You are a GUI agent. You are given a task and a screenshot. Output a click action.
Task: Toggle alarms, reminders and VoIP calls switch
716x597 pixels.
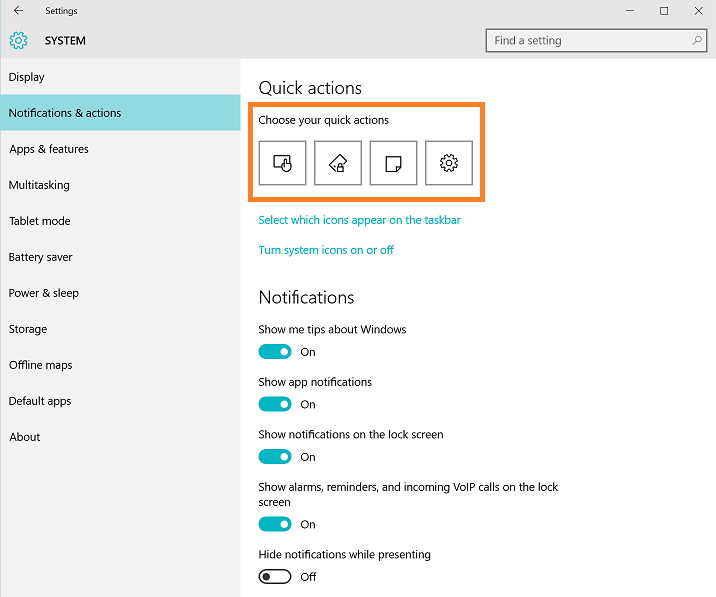point(275,524)
